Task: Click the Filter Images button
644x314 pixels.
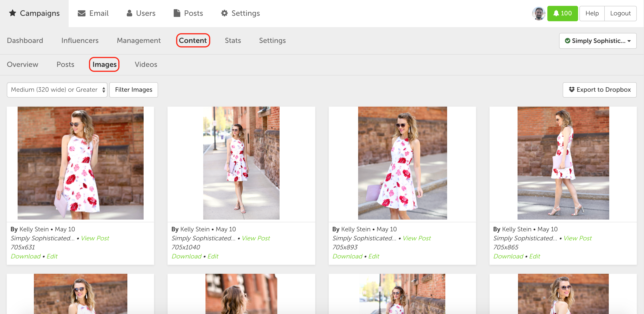Action: point(133,90)
